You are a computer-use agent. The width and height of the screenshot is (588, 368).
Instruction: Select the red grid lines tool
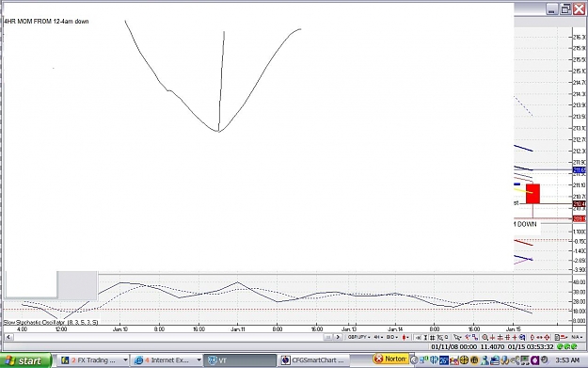(x=508, y=337)
